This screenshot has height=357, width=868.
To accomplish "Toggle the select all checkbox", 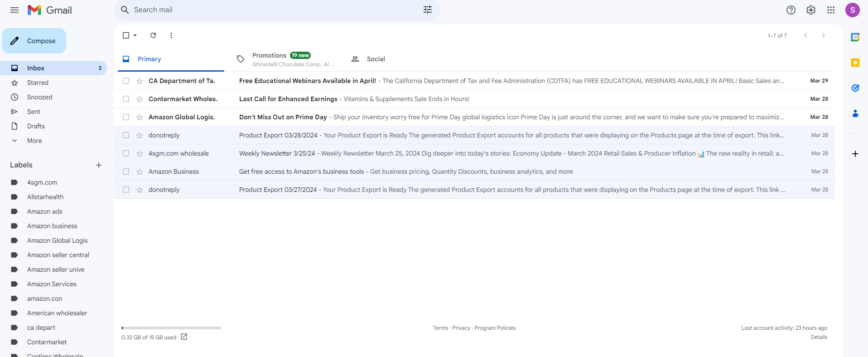I will (x=126, y=35).
